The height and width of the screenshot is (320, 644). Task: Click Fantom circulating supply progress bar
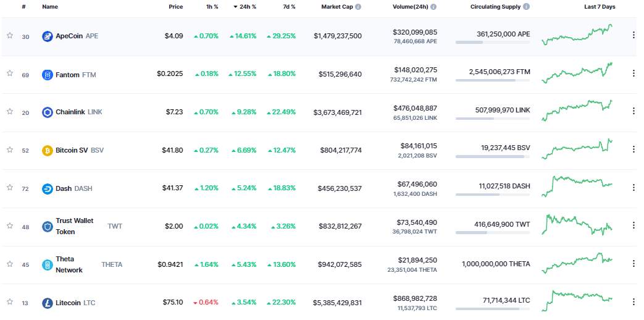point(493,80)
